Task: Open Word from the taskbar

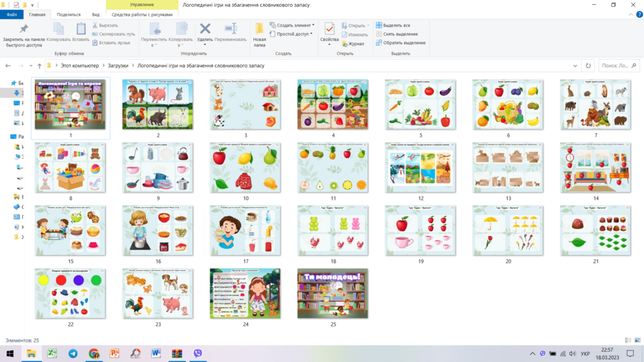Action: coord(156,353)
